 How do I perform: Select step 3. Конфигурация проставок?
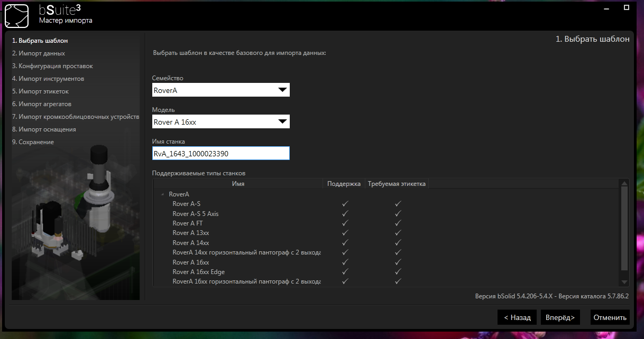click(52, 66)
